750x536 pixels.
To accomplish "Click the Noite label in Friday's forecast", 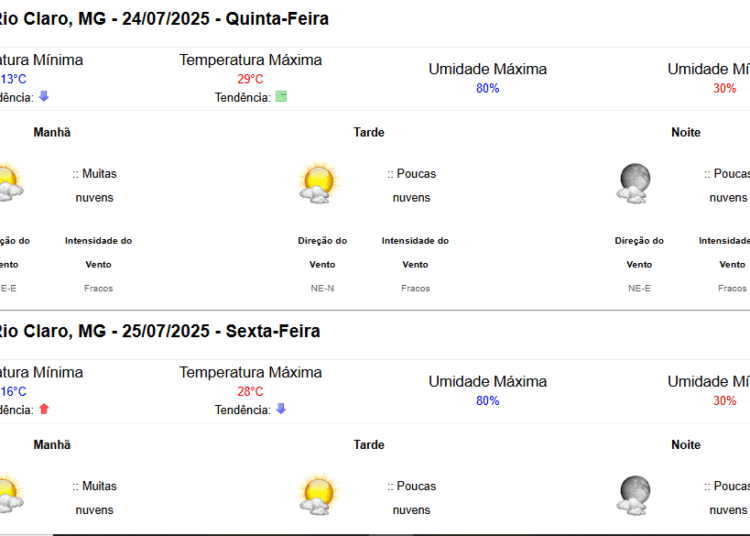I will pyautogui.click(x=686, y=445).
